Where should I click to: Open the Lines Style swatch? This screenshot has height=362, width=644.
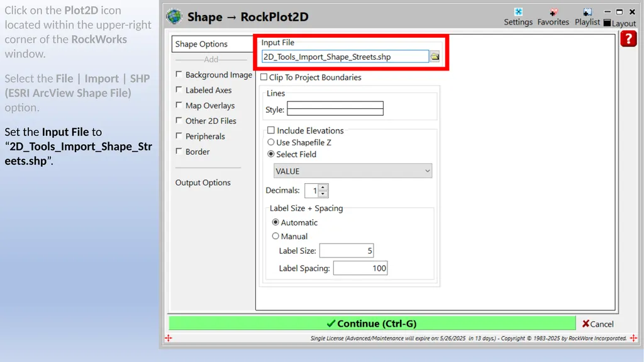335,108
